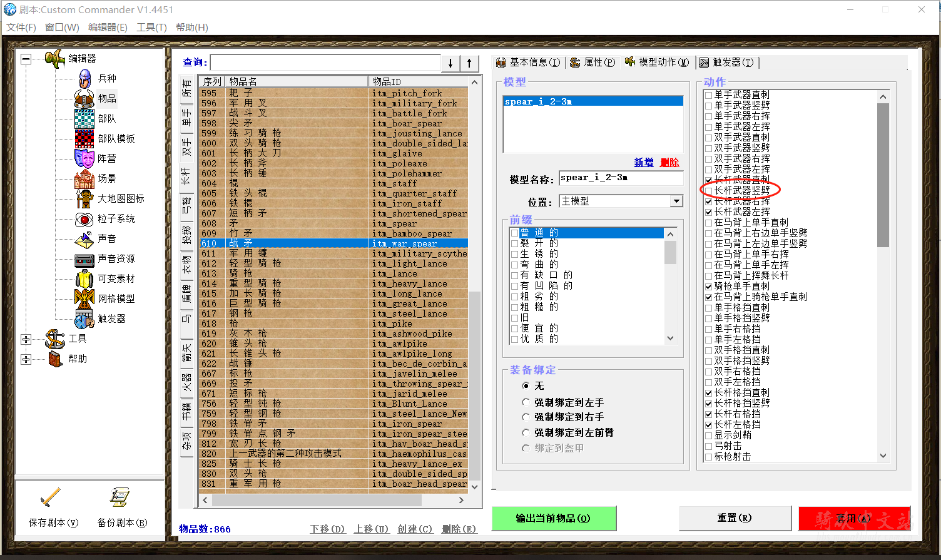The image size is (941, 560).
Task: Open the 部队 chessboard icon
Action: [x=84, y=118]
